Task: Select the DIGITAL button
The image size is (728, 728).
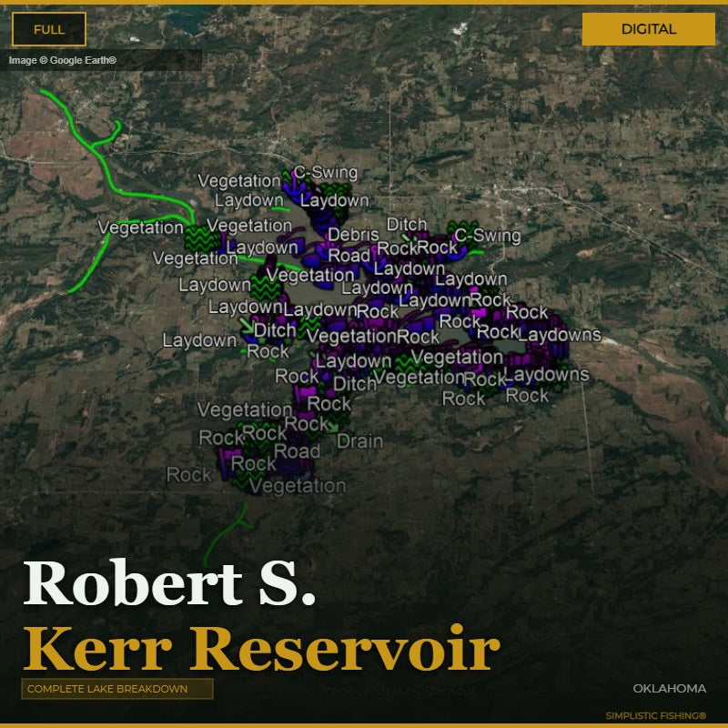Action: 648,29
